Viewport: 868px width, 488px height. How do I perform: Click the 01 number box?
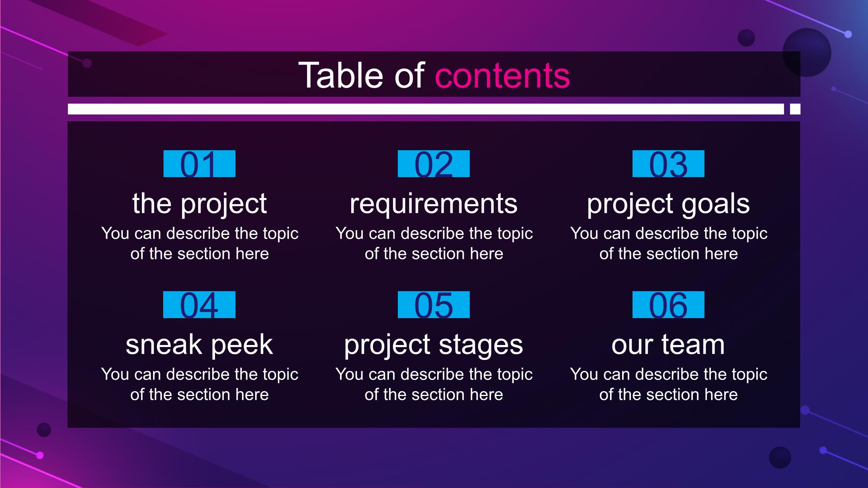tap(199, 163)
